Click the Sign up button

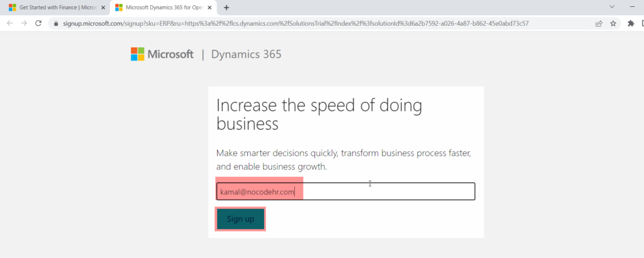[240, 219]
